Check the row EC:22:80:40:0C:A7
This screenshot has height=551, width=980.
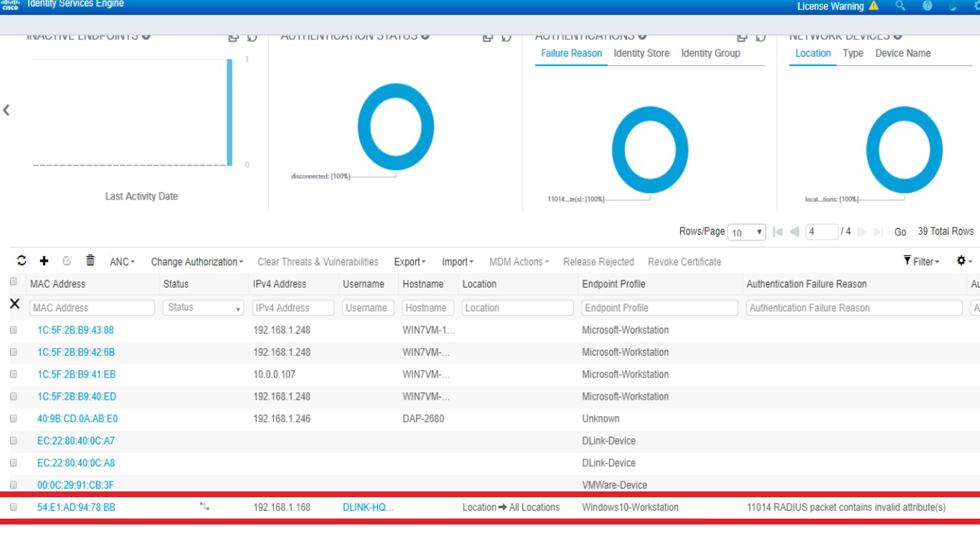(13, 441)
